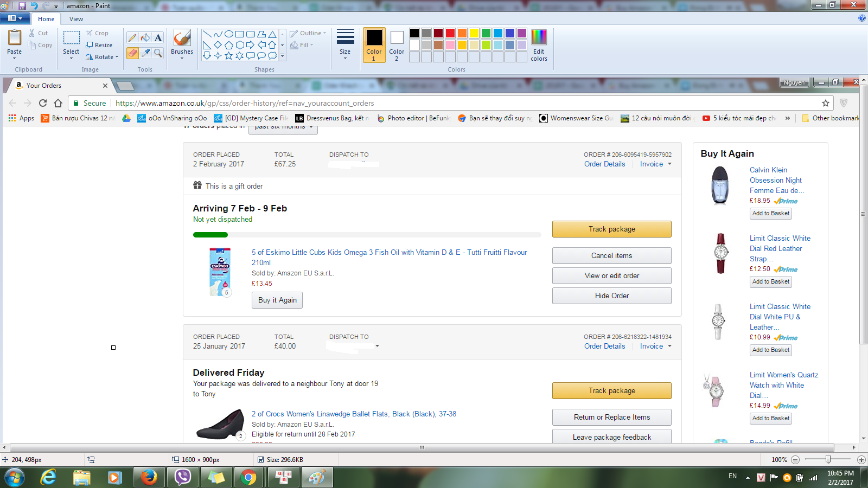The height and width of the screenshot is (488, 868).
Task: Click the zoom in plus button
Action: 861,460
